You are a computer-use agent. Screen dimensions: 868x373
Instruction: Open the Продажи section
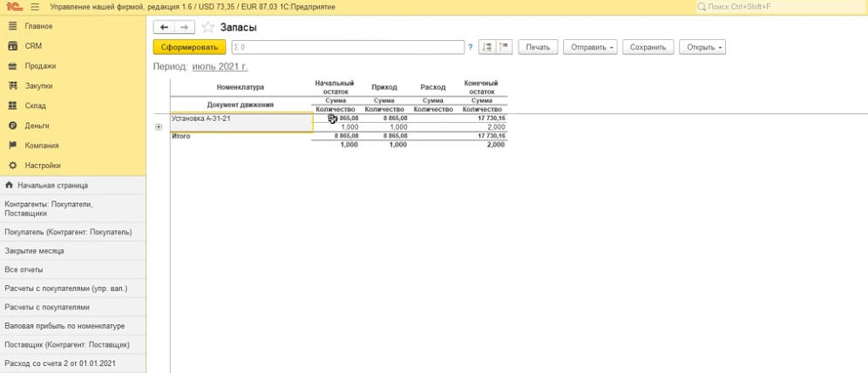(x=40, y=66)
